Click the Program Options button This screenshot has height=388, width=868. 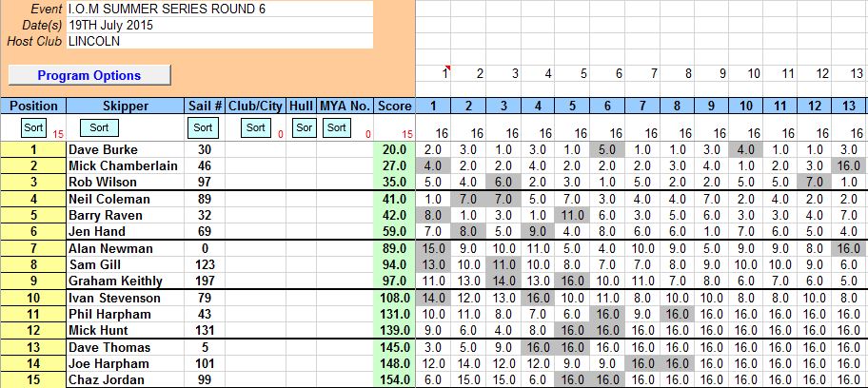point(89,75)
